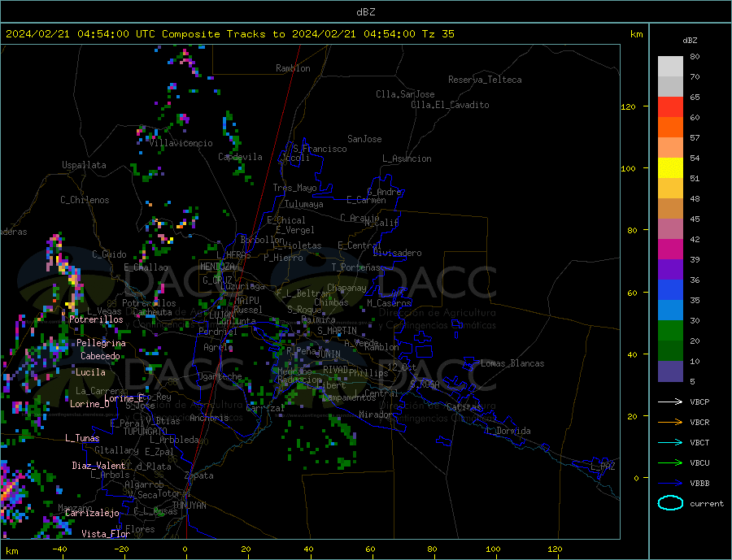Click the C_Chilenos label on map
Viewport: 732px width, 560px height.
pyautogui.click(x=85, y=200)
